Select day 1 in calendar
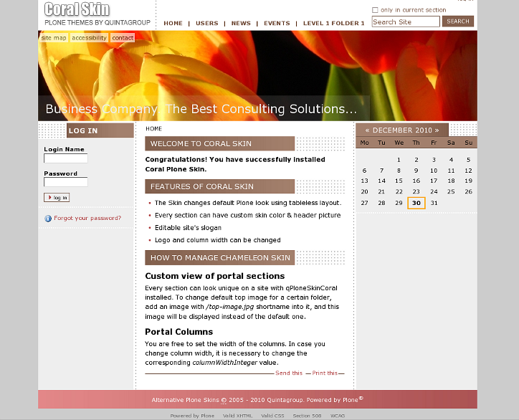This screenshot has height=420, width=519. 399,160
